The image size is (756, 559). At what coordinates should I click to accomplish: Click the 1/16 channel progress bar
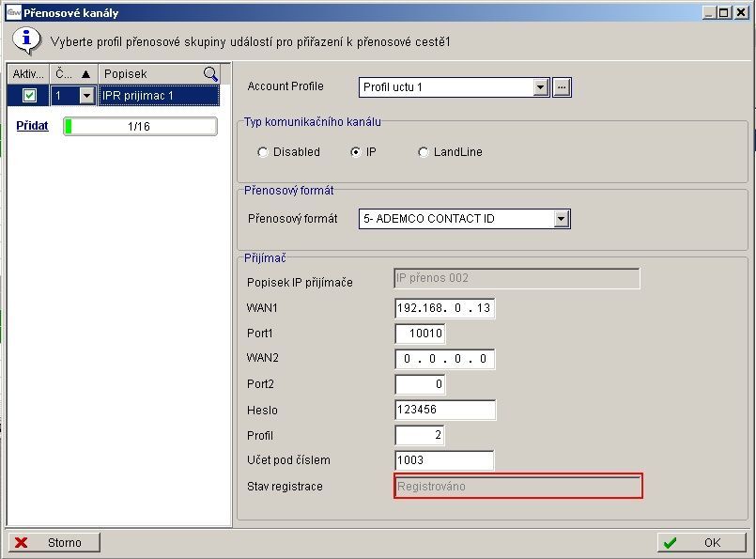pyautogui.click(x=140, y=126)
